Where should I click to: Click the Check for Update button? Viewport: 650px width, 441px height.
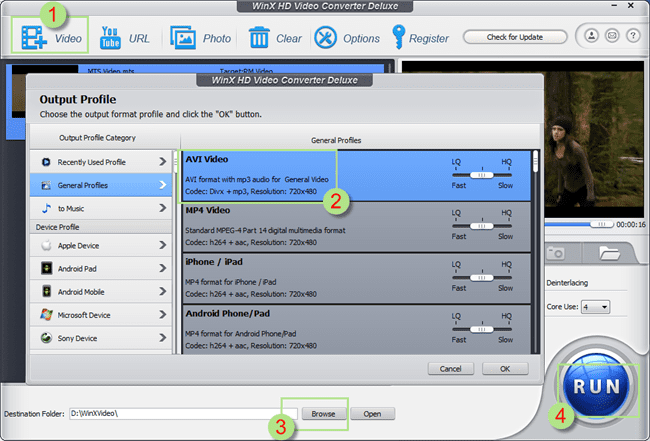click(x=515, y=37)
